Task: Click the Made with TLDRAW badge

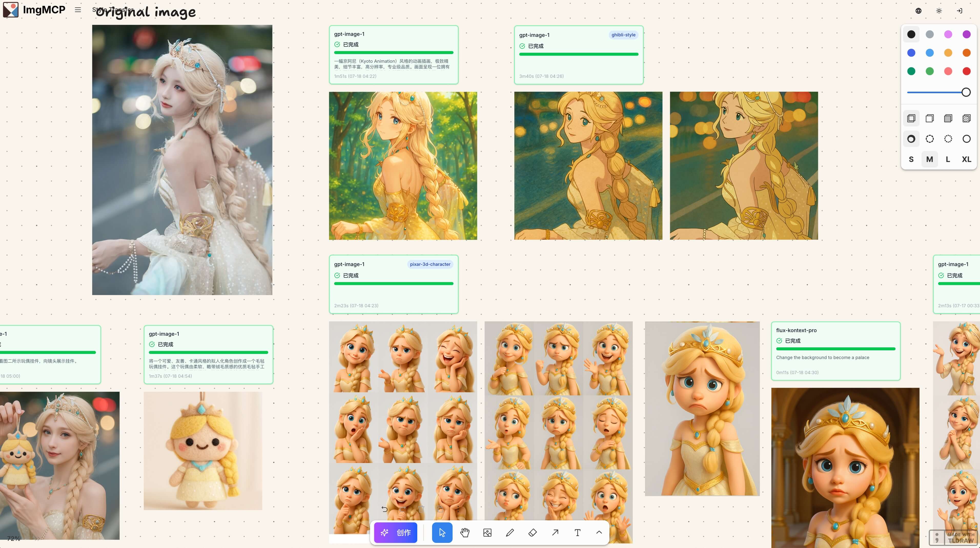Action: (953, 537)
